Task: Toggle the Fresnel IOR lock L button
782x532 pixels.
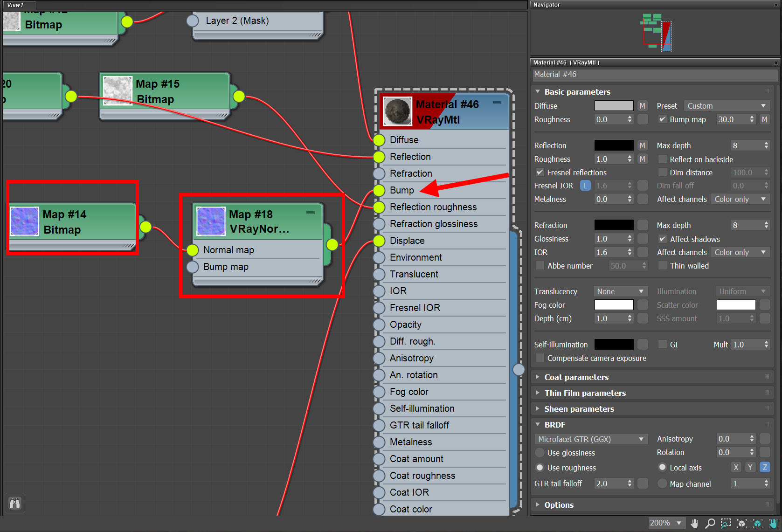Action: (x=585, y=186)
